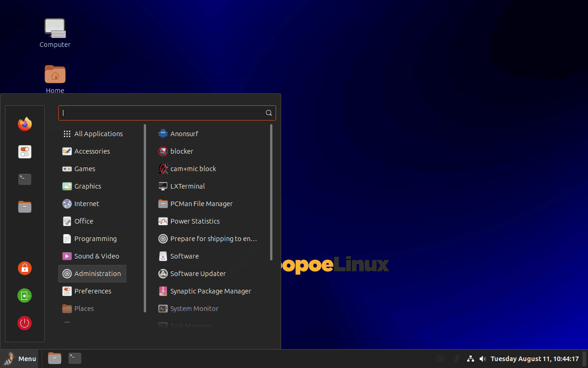Launch Software Updater
The image size is (588, 368).
[208, 274]
